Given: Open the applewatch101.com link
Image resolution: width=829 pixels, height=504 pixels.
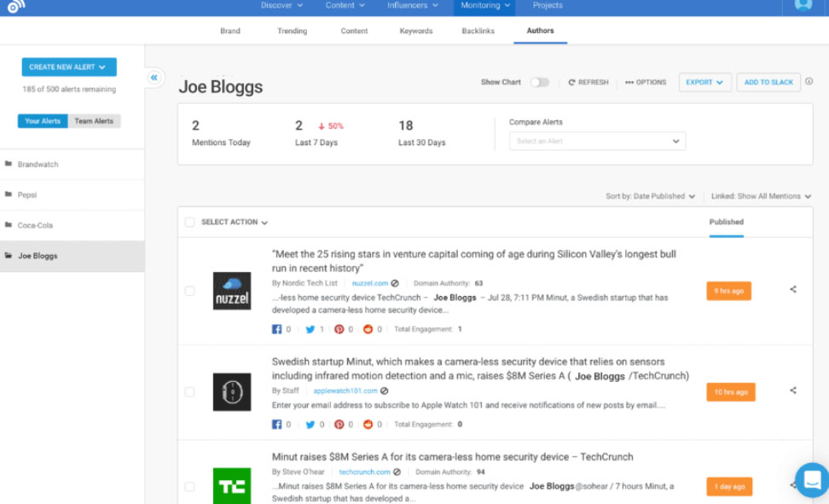Looking at the screenshot, I should point(345,391).
